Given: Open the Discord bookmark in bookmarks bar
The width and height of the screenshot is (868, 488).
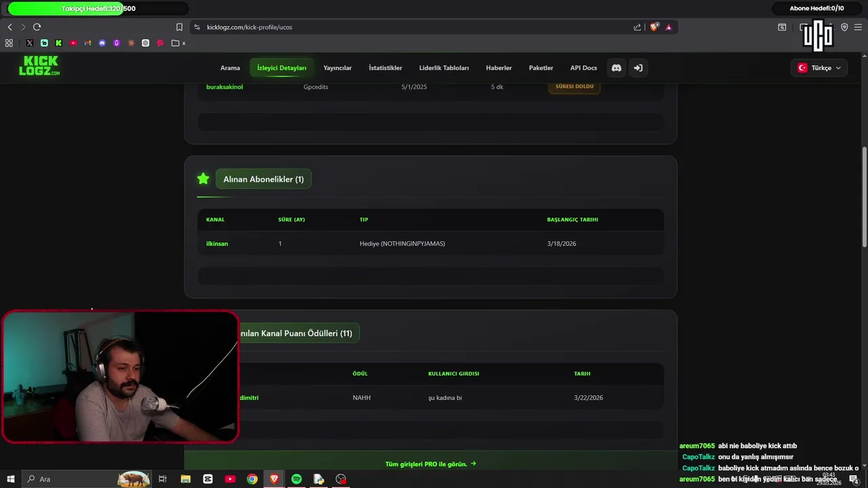Looking at the screenshot, I should point(102,43).
